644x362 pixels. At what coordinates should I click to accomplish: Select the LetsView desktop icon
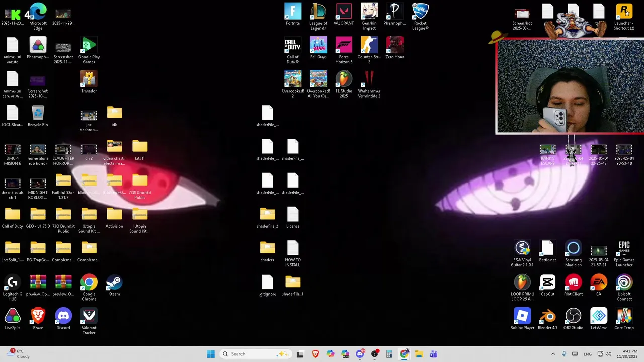pyautogui.click(x=599, y=319)
